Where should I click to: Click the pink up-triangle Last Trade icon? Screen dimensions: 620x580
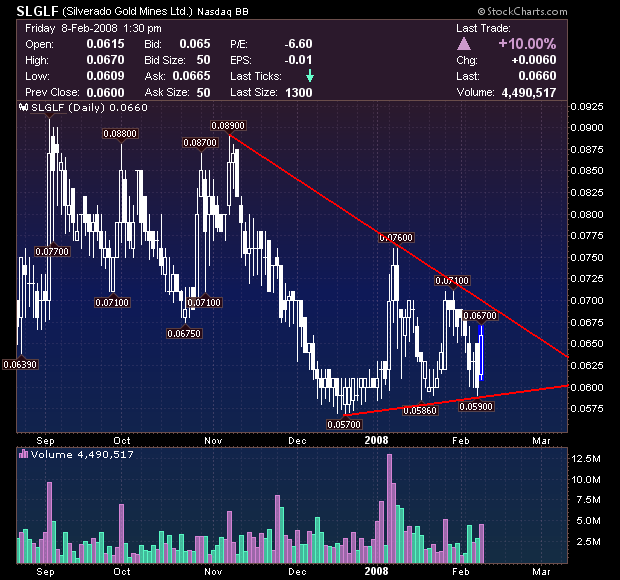point(464,44)
